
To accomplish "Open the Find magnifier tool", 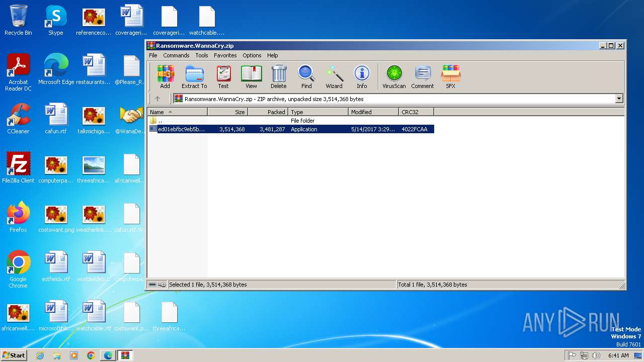I will click(x=306, y=77).
